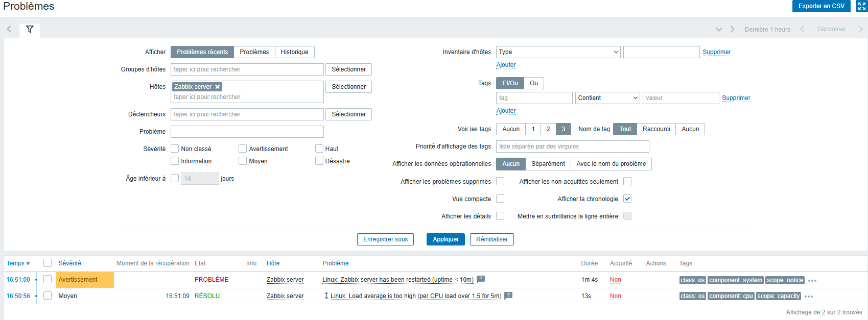
Task: Focus the Problème text field
Action: coord(247,132)
